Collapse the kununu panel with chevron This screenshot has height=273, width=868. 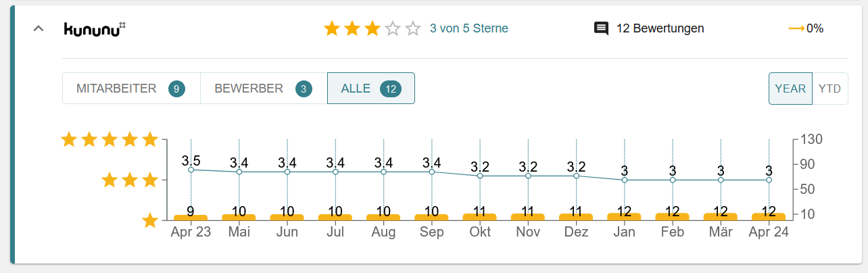39,28
